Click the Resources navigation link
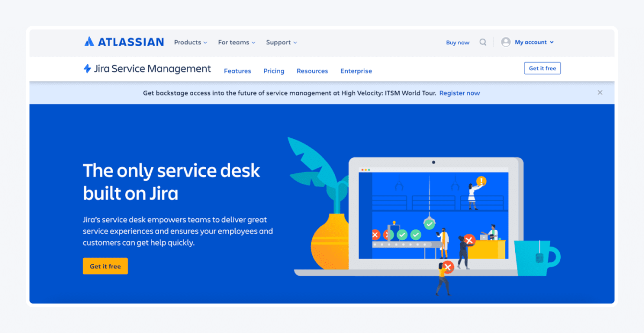Screen dimensions: 644x333 coord(312,71)
